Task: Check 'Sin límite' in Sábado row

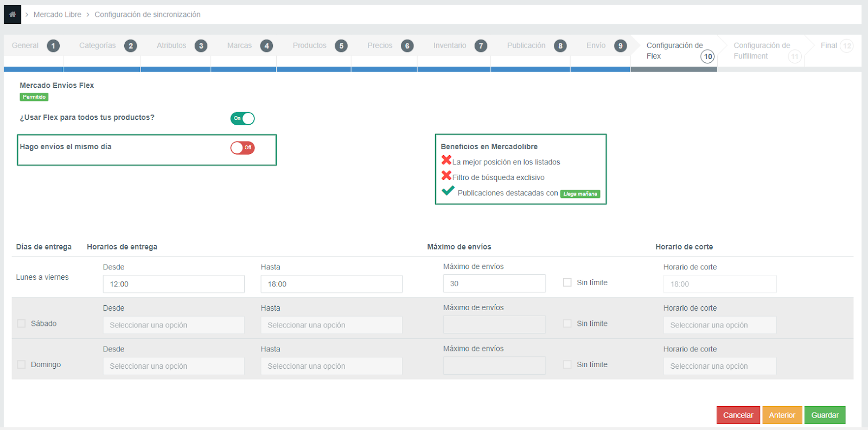Action: (567, 324)
